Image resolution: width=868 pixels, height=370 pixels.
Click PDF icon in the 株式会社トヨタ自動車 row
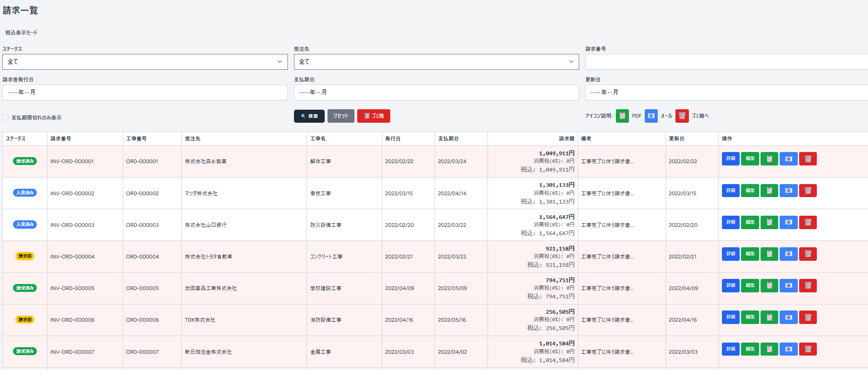click(769, 254)
